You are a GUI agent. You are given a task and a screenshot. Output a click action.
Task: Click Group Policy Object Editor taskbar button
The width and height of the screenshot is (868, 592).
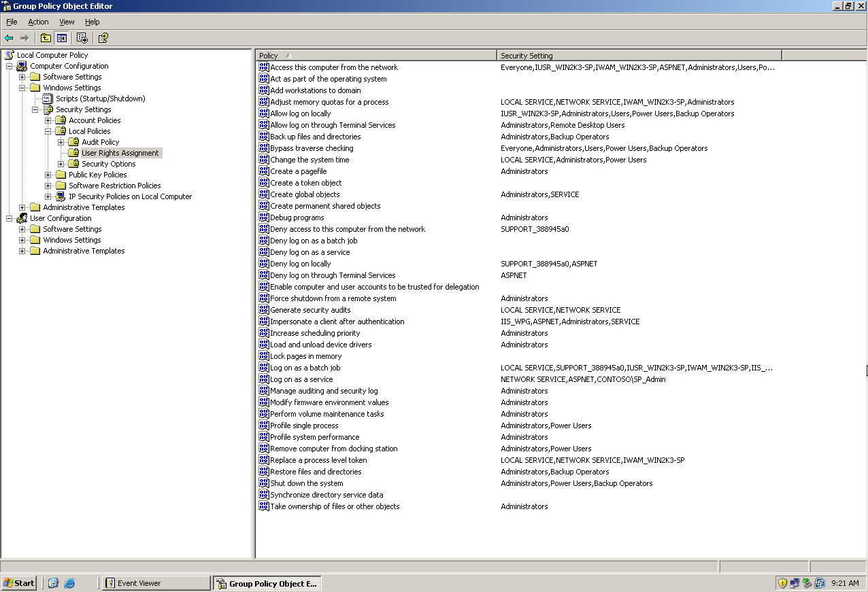click(x=267, y=583)
